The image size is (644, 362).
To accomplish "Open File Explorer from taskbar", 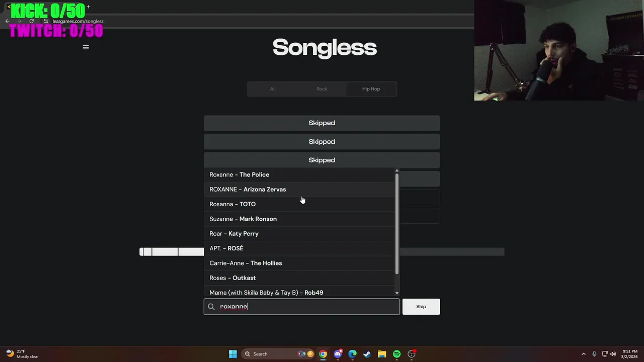I will click(382, 354).
